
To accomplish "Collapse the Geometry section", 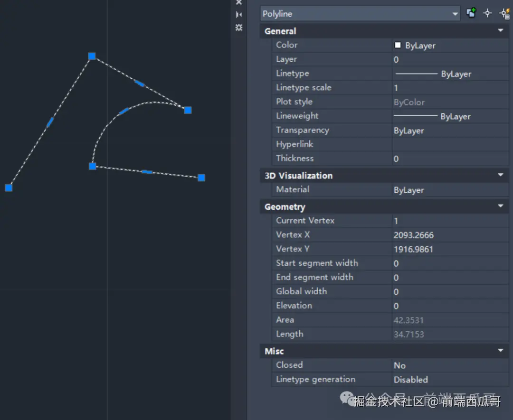I will tap(500, 206).
